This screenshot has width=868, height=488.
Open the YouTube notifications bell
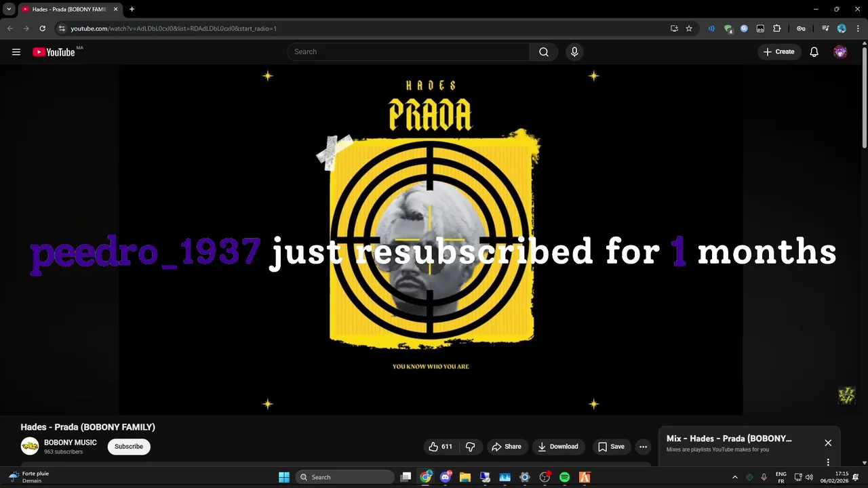(814, 52)
